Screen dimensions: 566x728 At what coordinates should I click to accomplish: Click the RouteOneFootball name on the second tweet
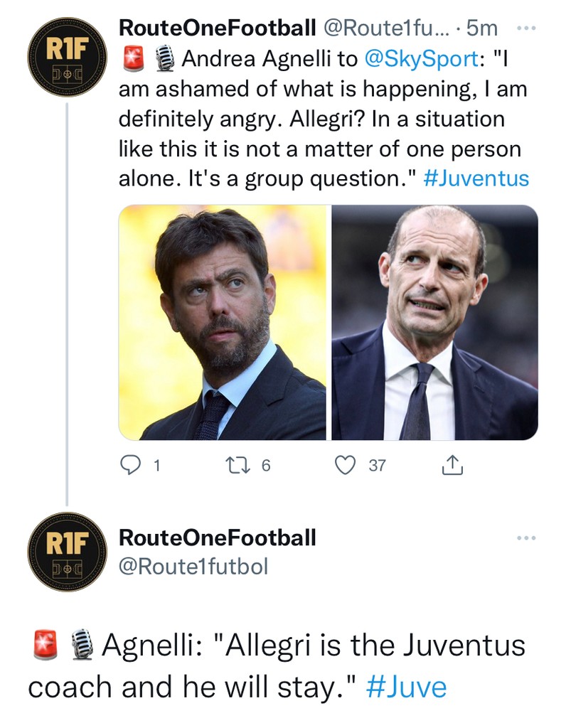[x=217, y=537]
